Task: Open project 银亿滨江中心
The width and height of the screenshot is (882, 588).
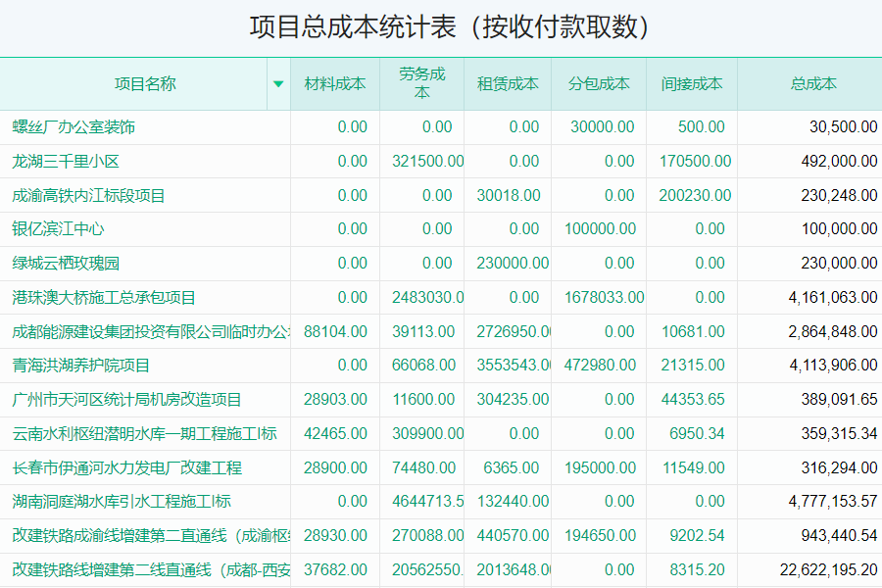Action: [58, 229]
